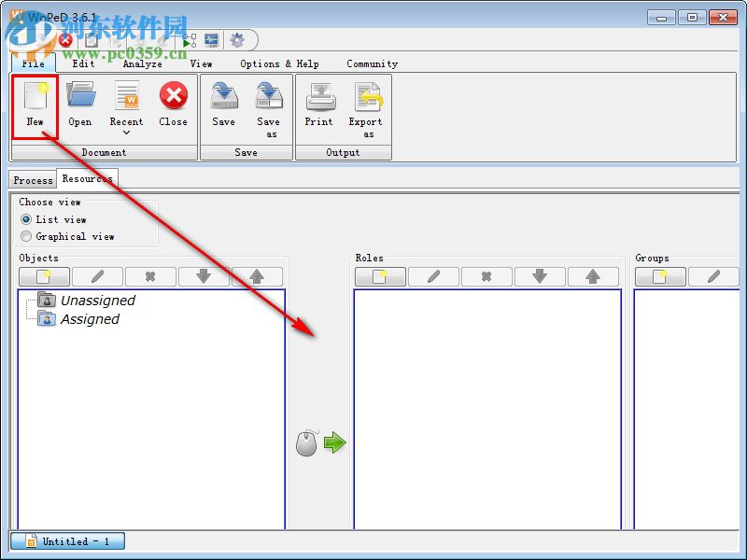Click Roles up arrow button

click(x=593, y=276)
